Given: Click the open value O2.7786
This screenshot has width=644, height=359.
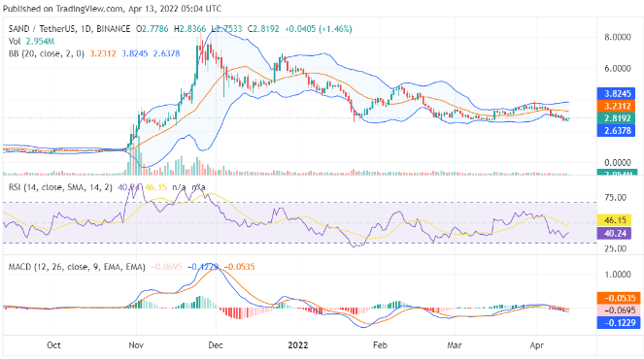Looking at the screenshot, I should (153, 29).
